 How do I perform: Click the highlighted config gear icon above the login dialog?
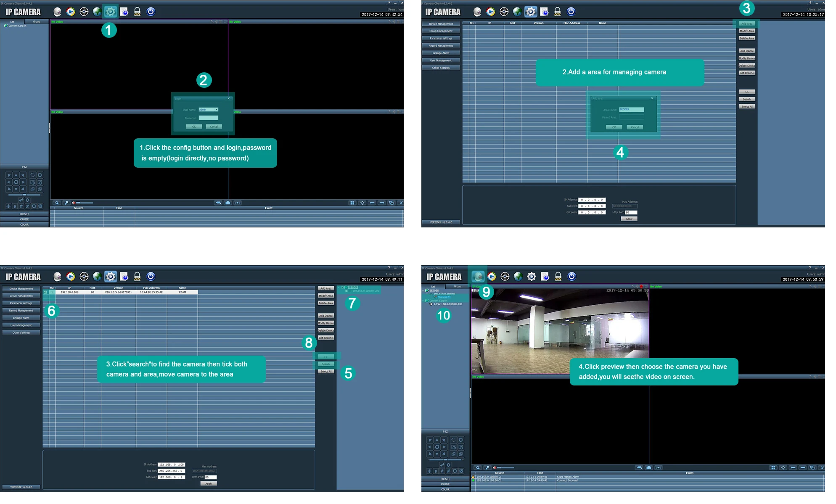(111, 12)
